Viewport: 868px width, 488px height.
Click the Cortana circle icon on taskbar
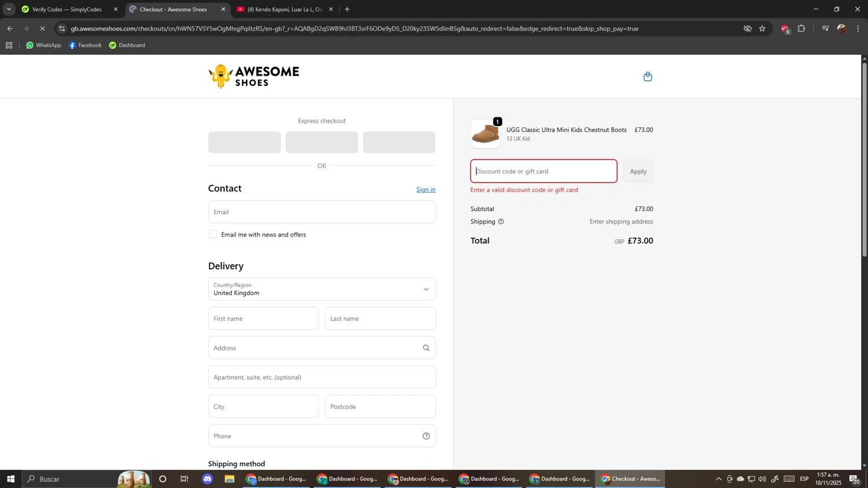point(163,479)
